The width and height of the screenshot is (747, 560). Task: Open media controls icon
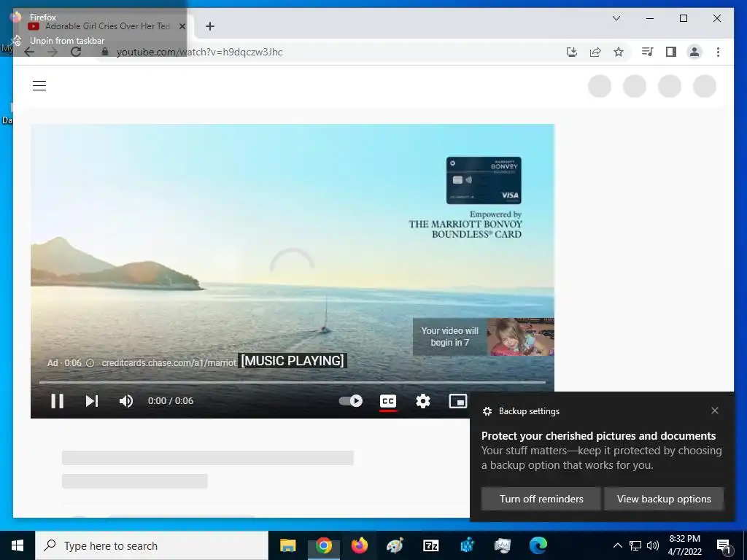[648, 52]
